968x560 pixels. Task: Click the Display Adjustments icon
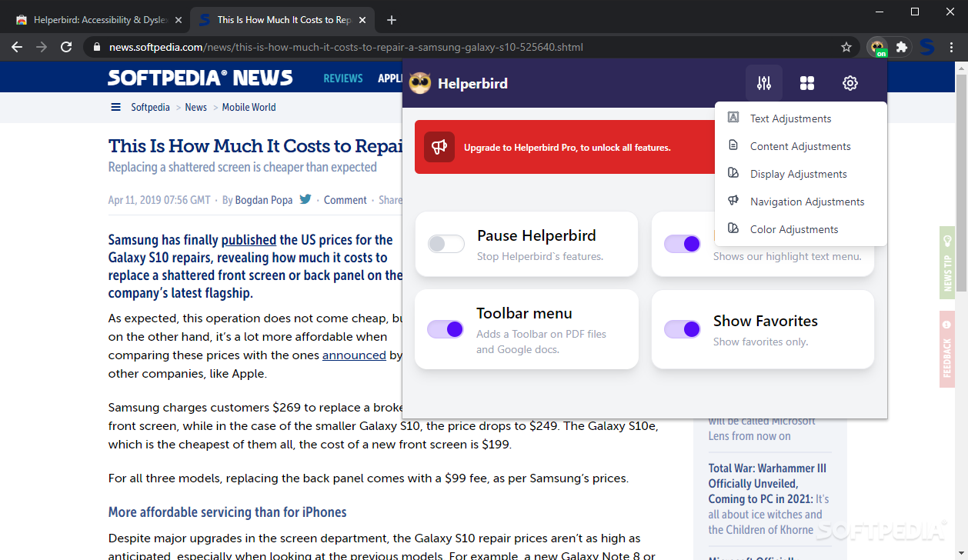click(x=733, y=173)
